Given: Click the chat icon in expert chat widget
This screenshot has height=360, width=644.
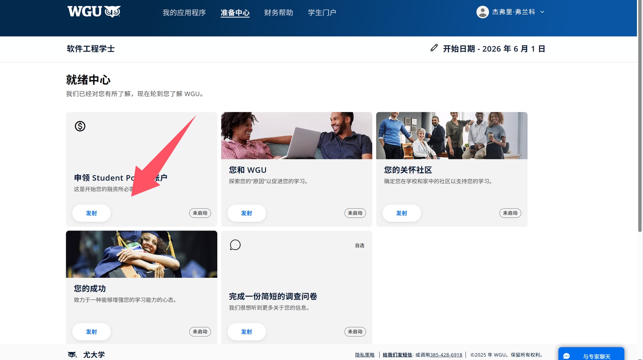Looking at the screenshot, I should (x=567, y=356).
